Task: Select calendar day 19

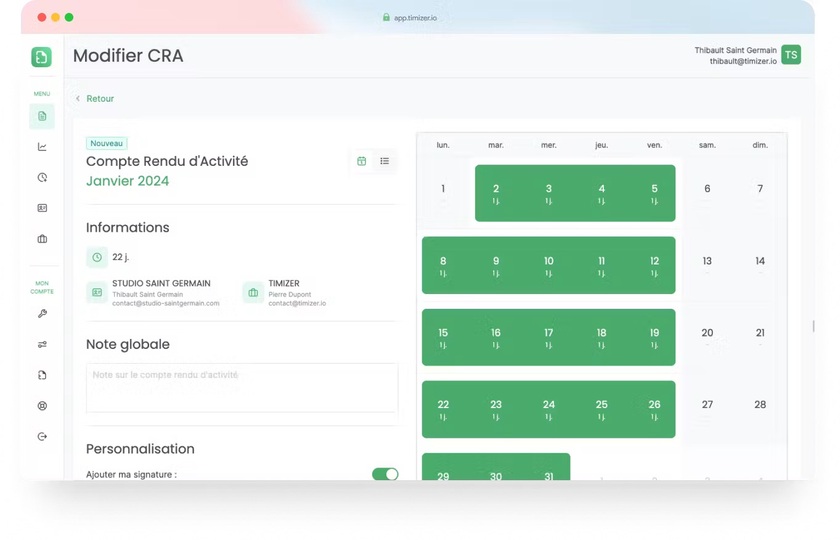Action: click(x=655, y=337)
